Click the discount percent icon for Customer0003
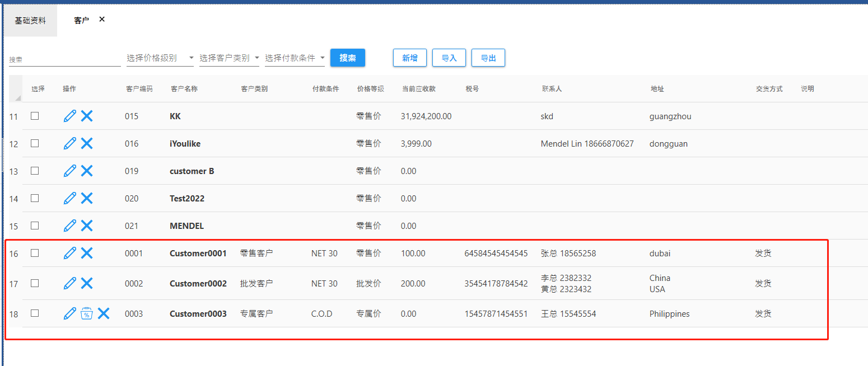 (x=86, y=313)
